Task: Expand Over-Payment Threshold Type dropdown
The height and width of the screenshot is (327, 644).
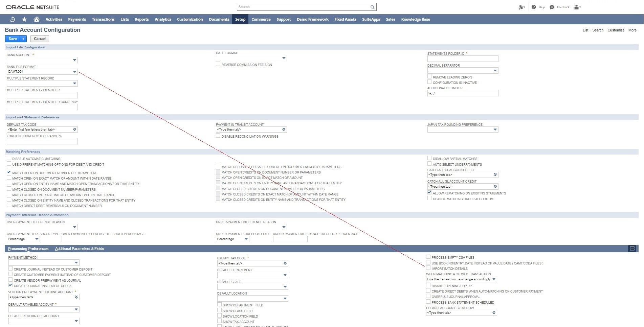Action: [37, 239]
